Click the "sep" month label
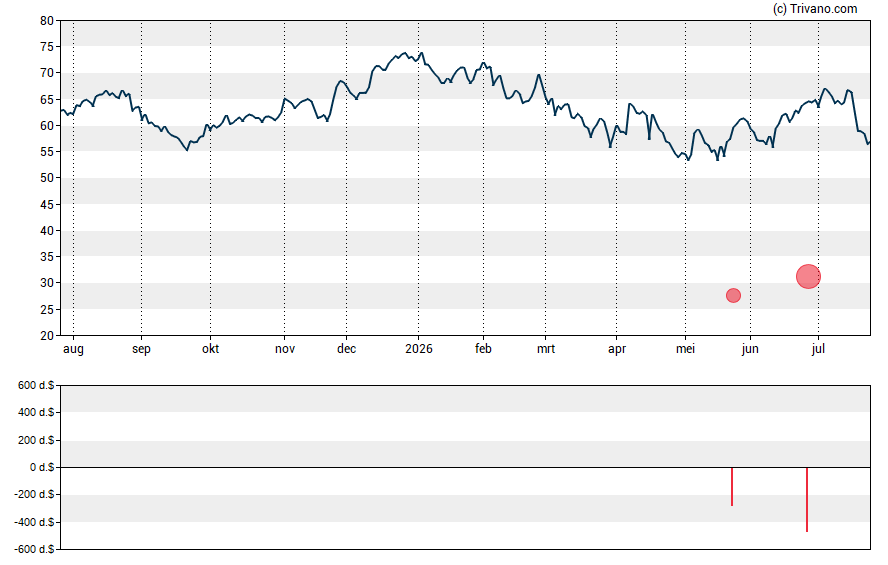The image size is (888, 565). click(x=142, y=349)
